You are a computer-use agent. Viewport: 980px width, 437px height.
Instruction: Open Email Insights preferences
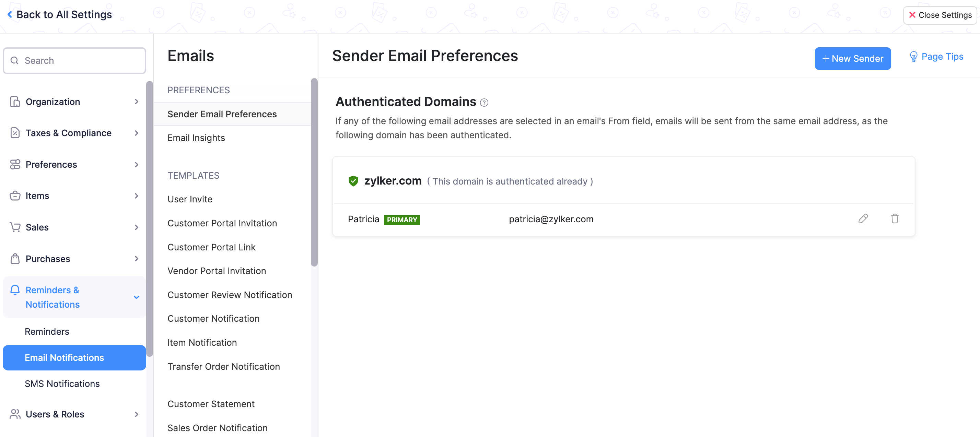[x=196, y=138]
